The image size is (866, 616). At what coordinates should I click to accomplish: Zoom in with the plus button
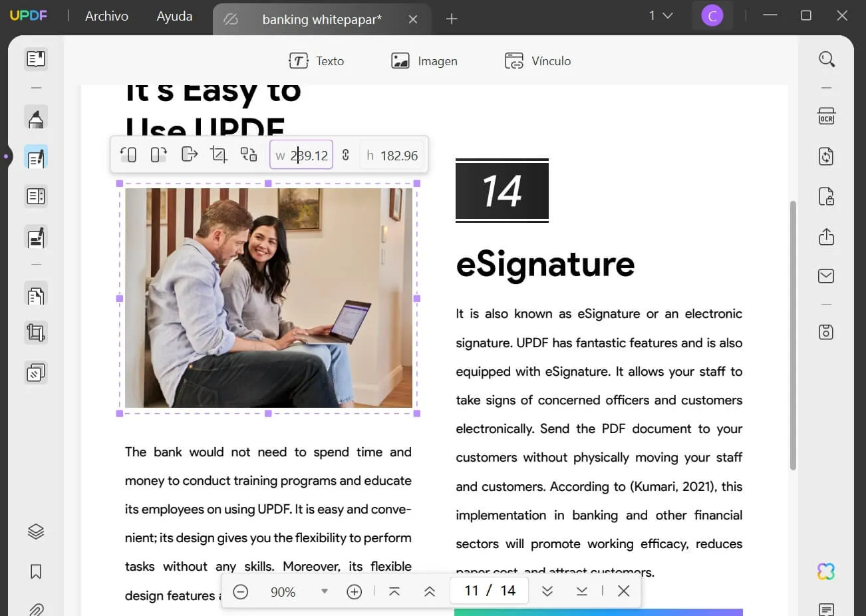tap(355, 591)
